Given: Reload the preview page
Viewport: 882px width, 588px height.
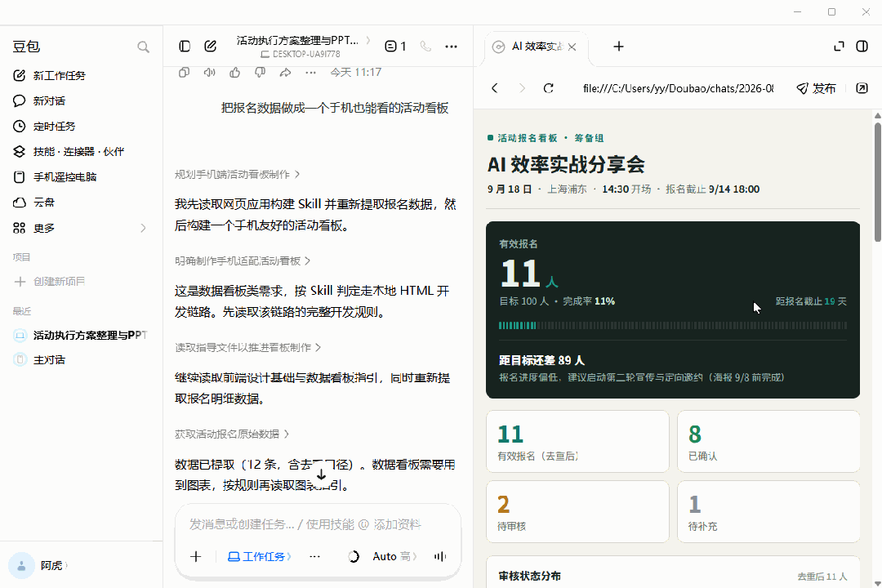Looking at the screenshot, I should coord(549,88).
